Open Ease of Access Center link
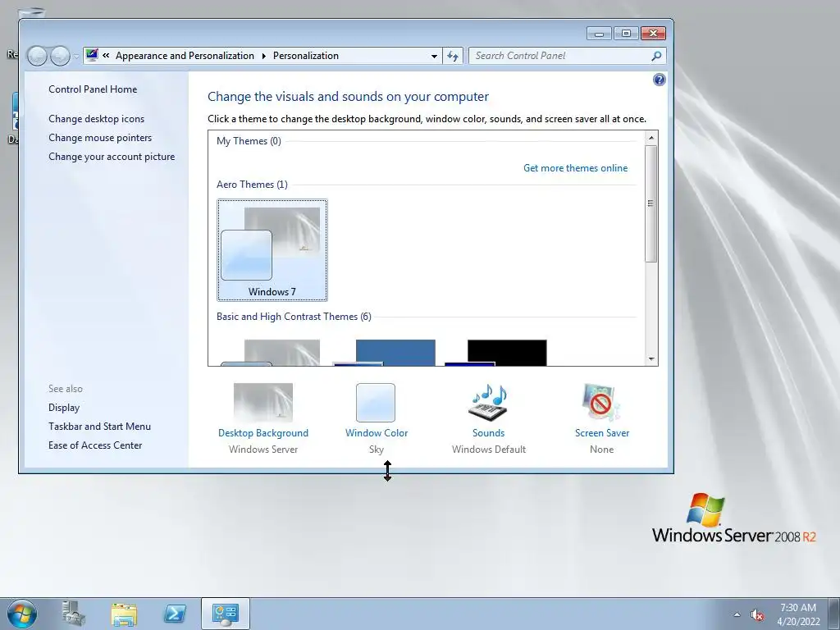The width and height of the screenshot is (840, 630). pos(95,445)
